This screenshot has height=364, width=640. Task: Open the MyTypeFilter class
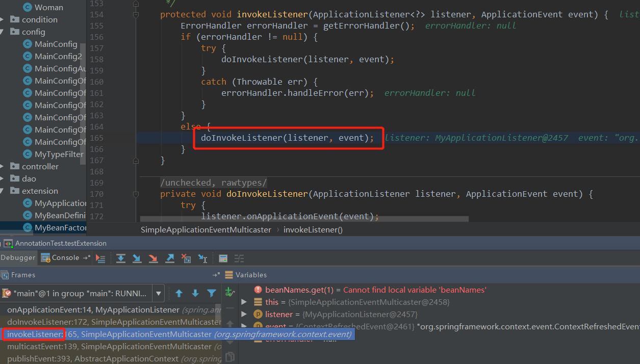pos(59,154)
